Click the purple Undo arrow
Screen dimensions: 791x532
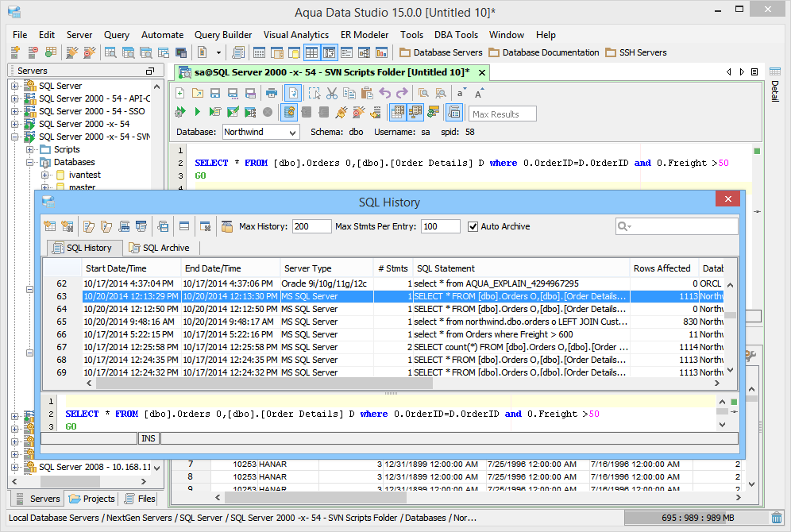(385, 93)
